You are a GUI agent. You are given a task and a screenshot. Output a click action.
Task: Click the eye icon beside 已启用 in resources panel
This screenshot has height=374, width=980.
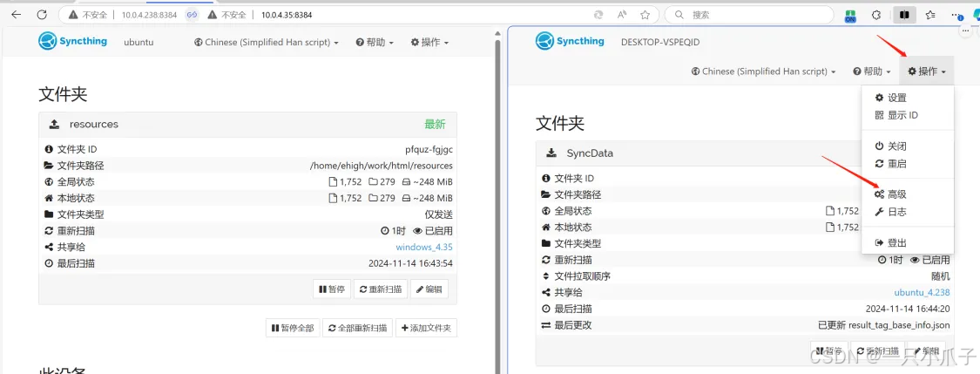coord(418,231)
